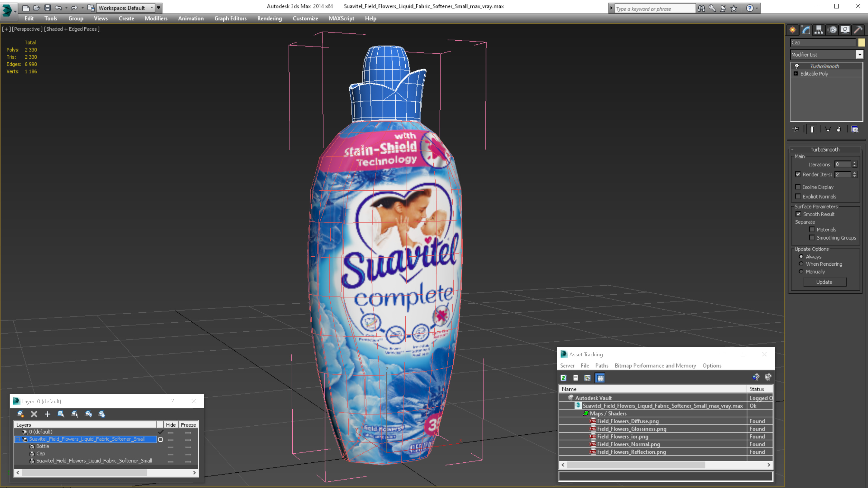This screenshot has height=488, width=868.
Task: Open Quick Access Toolbar customize arrow
Action: (x=158, y=8)
